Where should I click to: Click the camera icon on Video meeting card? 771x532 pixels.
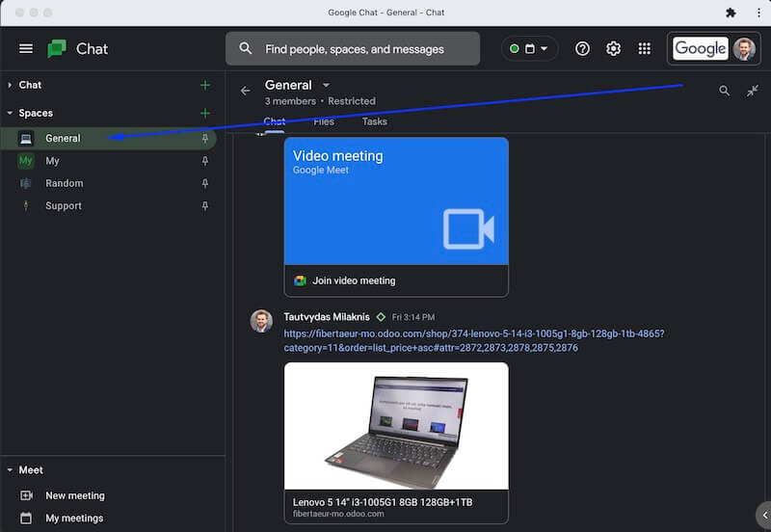[x=468, y=229]
